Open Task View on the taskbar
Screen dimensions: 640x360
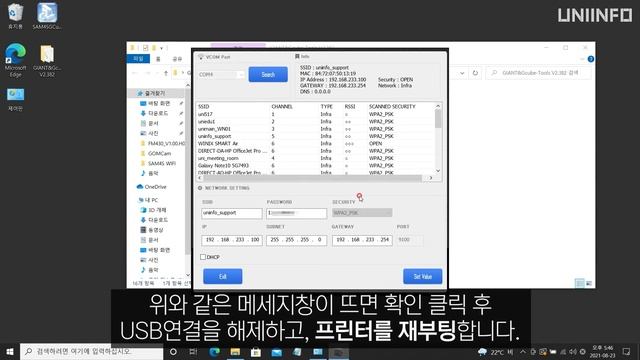tap(193, 351)
